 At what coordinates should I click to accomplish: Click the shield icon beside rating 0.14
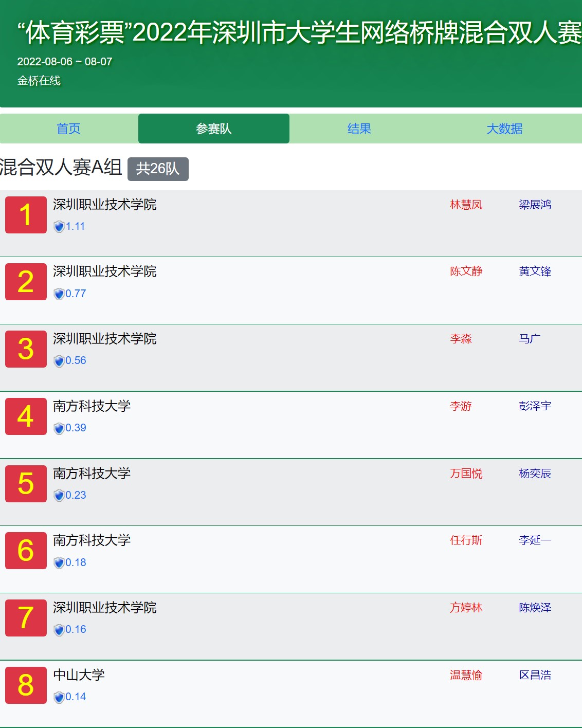point(59,697)
